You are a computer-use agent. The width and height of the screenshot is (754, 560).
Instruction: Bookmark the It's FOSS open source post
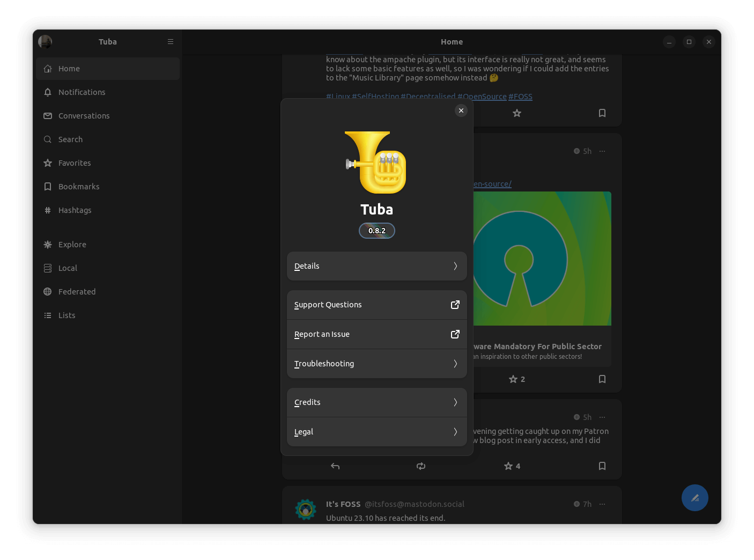point(602,379)
